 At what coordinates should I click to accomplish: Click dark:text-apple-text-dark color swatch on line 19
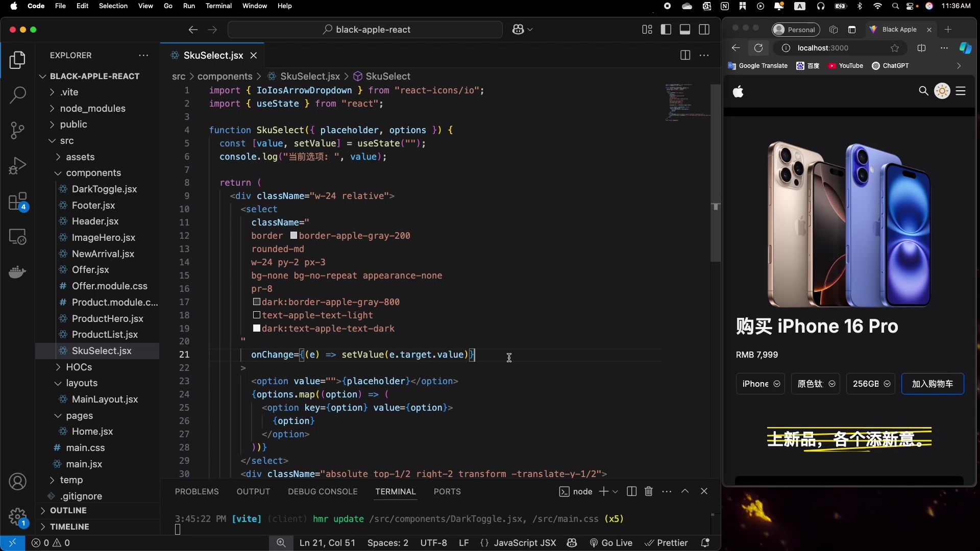[257, 329]
